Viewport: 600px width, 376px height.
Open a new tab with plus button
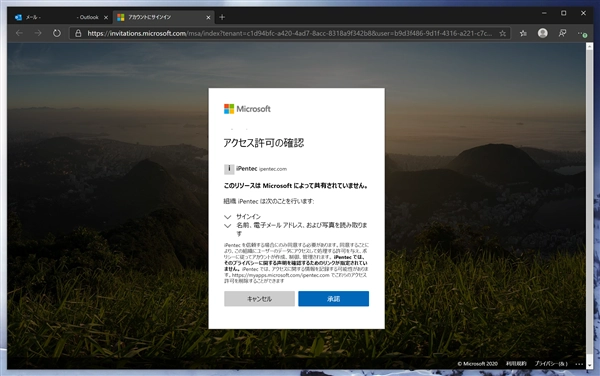pos(222,17)
